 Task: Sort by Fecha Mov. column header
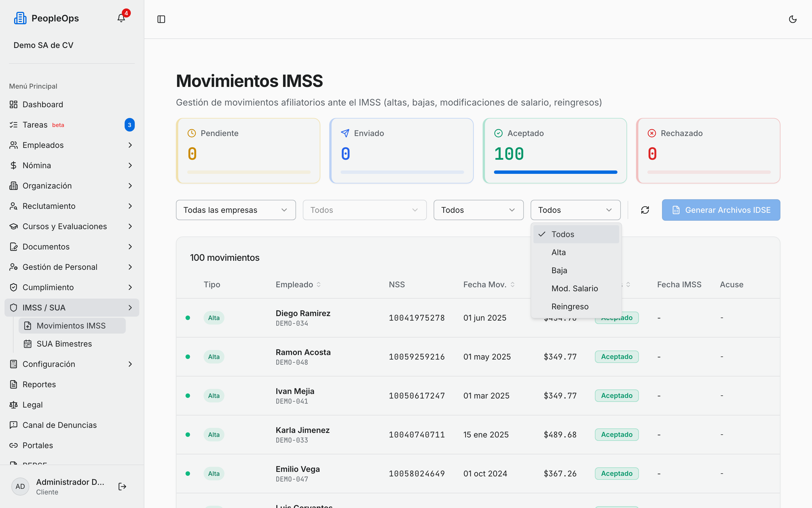coord(489,284)
